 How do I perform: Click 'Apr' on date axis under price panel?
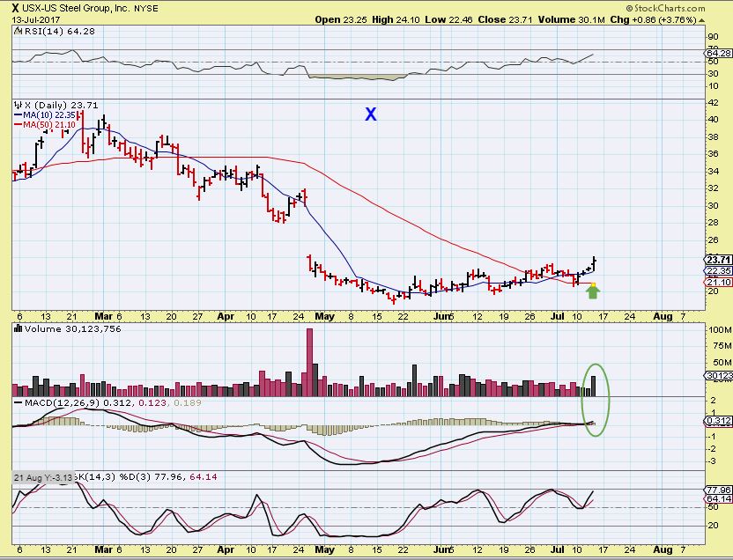[226, 316]
